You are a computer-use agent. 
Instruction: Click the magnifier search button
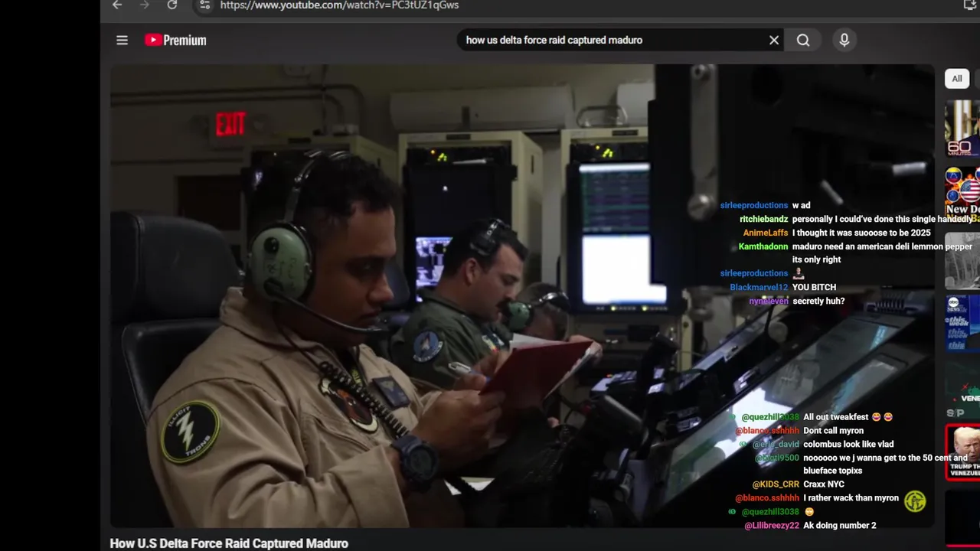[803, 40]
